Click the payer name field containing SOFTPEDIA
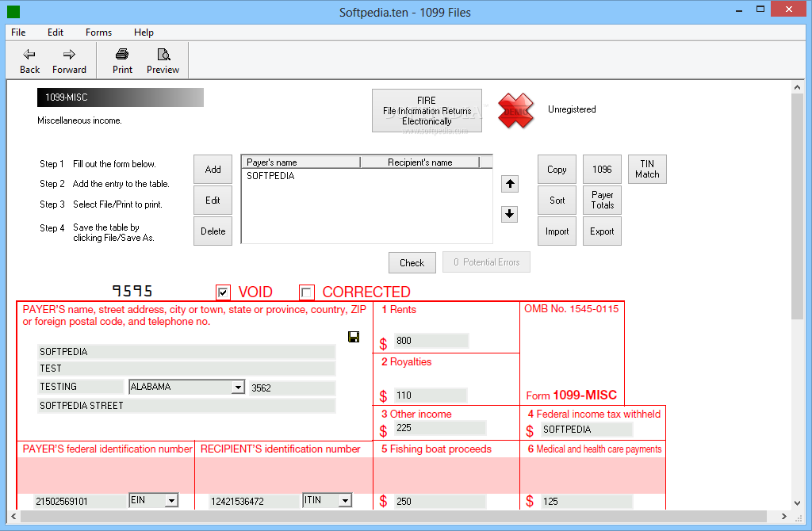 [x=186, y=352]
